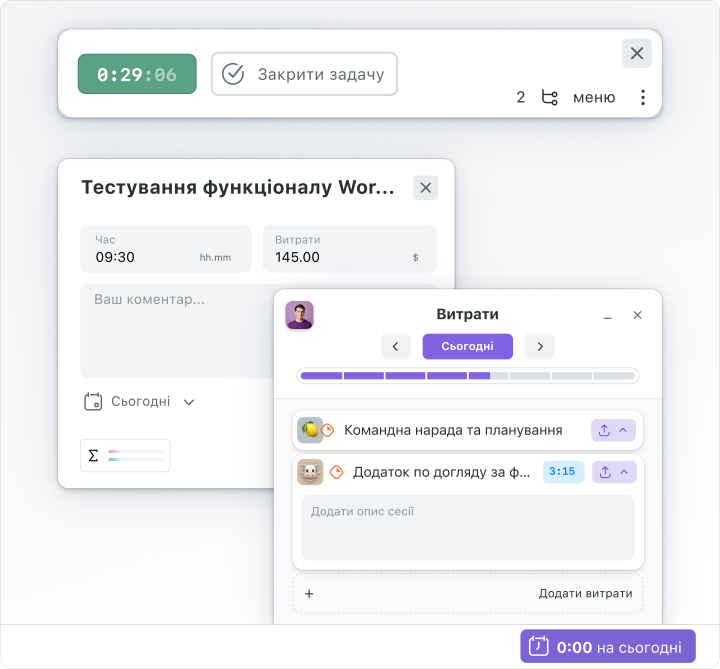This screenshot has width=720, height=669.
Task: Click the plus icon in Додати витрати row
Action: 309,594
